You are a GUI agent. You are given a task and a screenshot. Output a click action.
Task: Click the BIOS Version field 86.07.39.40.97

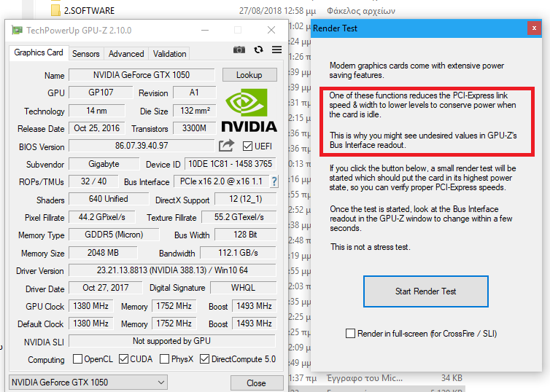[142, 146]
